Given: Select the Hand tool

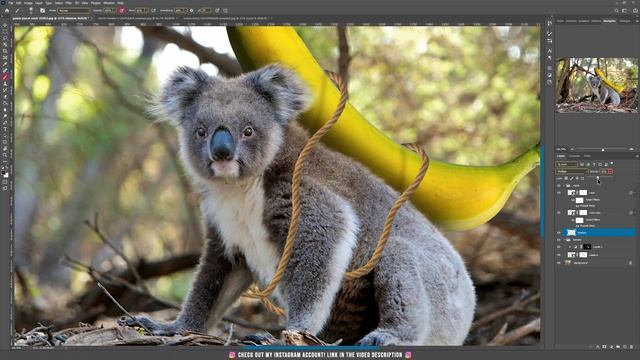Looking at the screenshot, I should point(5,149).
